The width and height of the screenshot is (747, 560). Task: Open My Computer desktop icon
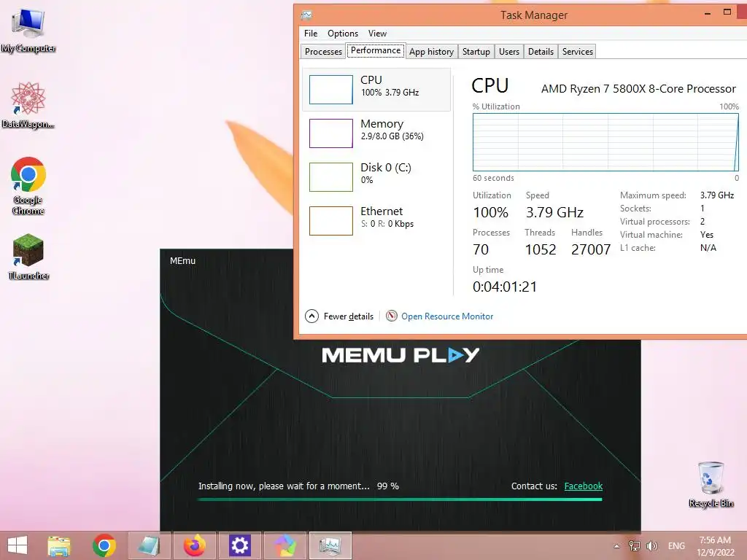click(28, 29)
